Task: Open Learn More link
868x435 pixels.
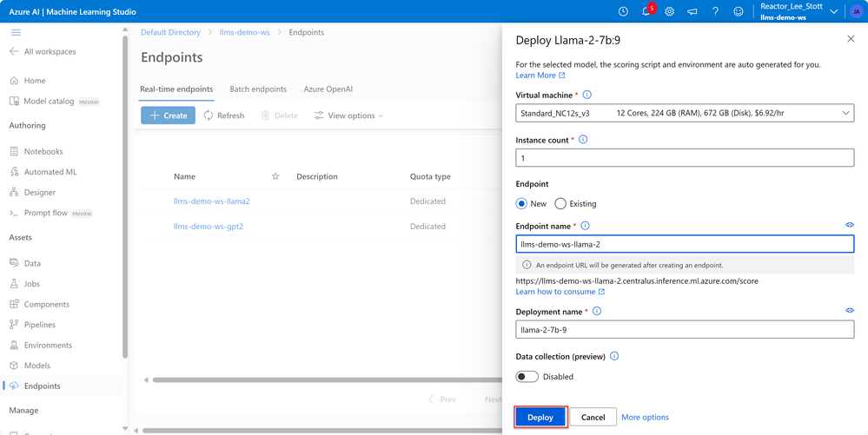Action: (540, 76)
